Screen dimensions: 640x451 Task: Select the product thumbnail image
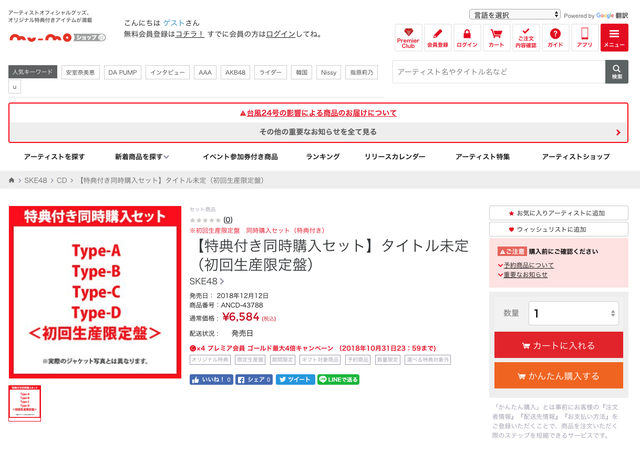point(24,403)
